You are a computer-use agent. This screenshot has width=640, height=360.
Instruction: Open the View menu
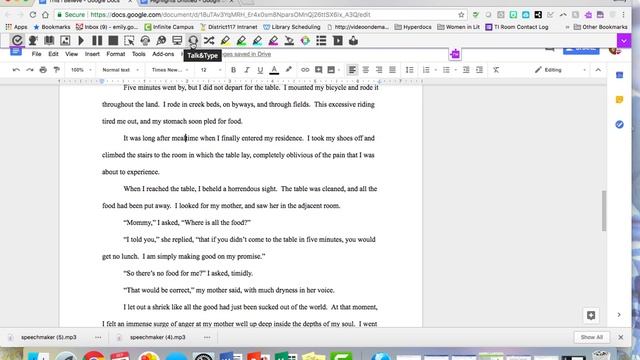71,54
